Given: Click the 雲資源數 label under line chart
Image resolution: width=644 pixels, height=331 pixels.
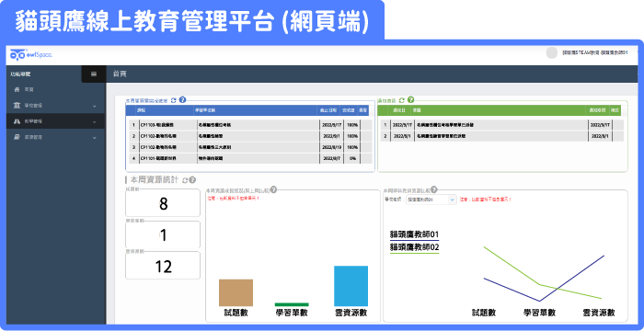Looking at the screenshot, I should pos(599,313).
